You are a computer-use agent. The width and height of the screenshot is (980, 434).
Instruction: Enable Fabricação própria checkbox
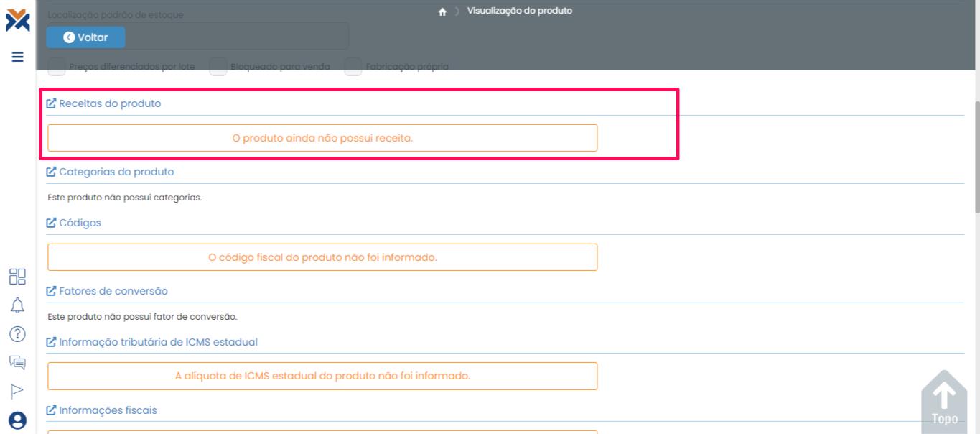(x=353, y=67)
